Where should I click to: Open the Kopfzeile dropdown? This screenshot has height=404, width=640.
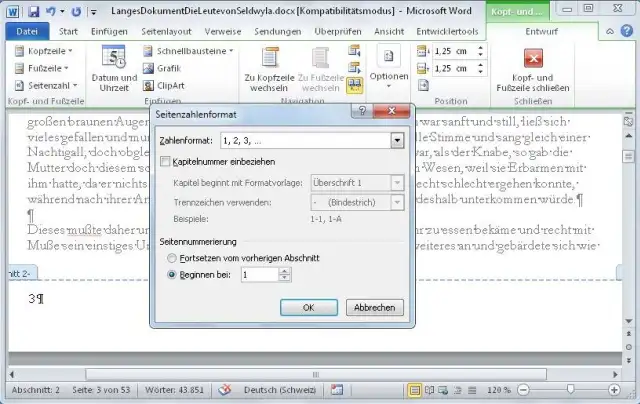coord(44,51)
